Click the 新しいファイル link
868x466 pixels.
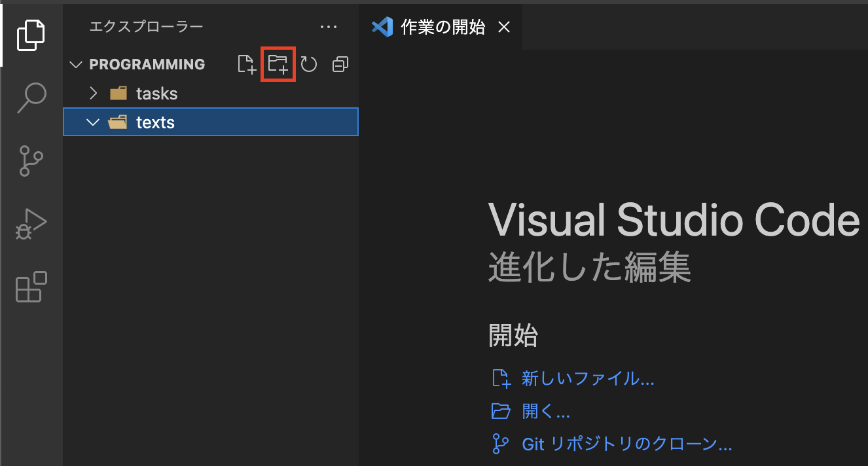click(x=587, y=378)
